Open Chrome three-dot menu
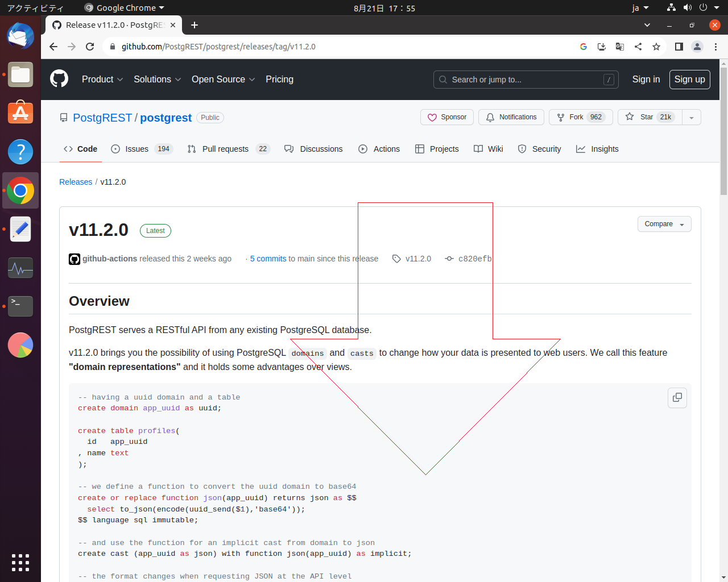The height and width of the screenshot is (582, 728). 716,47
